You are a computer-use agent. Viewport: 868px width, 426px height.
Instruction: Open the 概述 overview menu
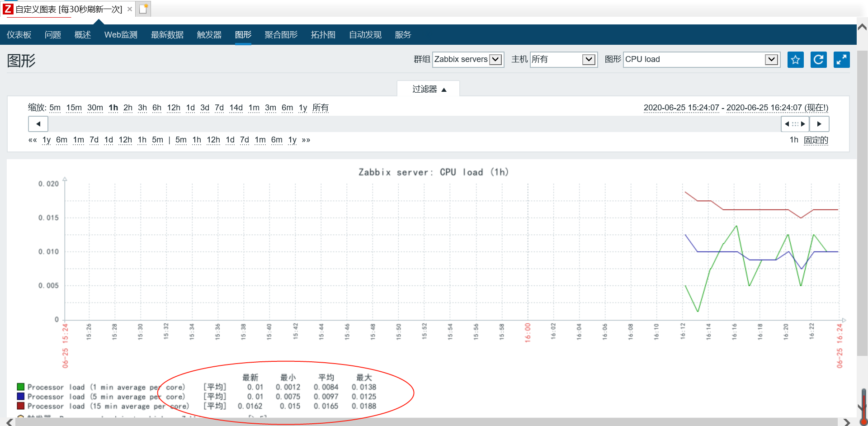point(83,35)
